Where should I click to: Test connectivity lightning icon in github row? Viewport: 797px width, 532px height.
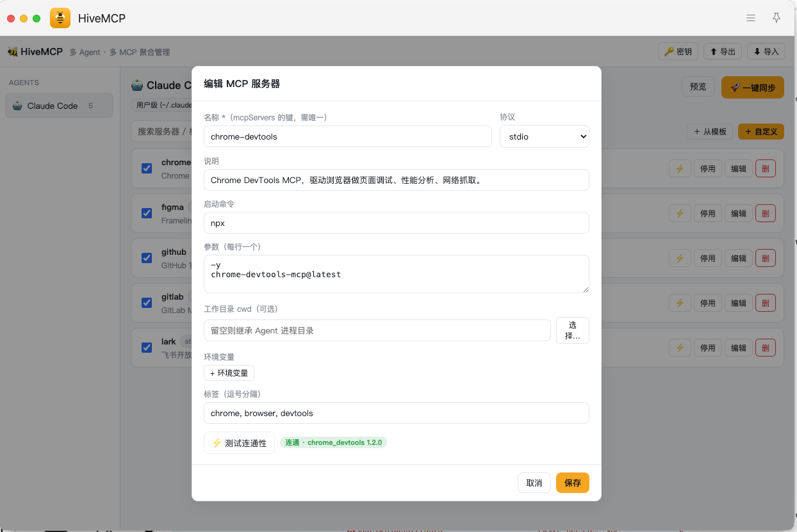(x=680, y=258)
